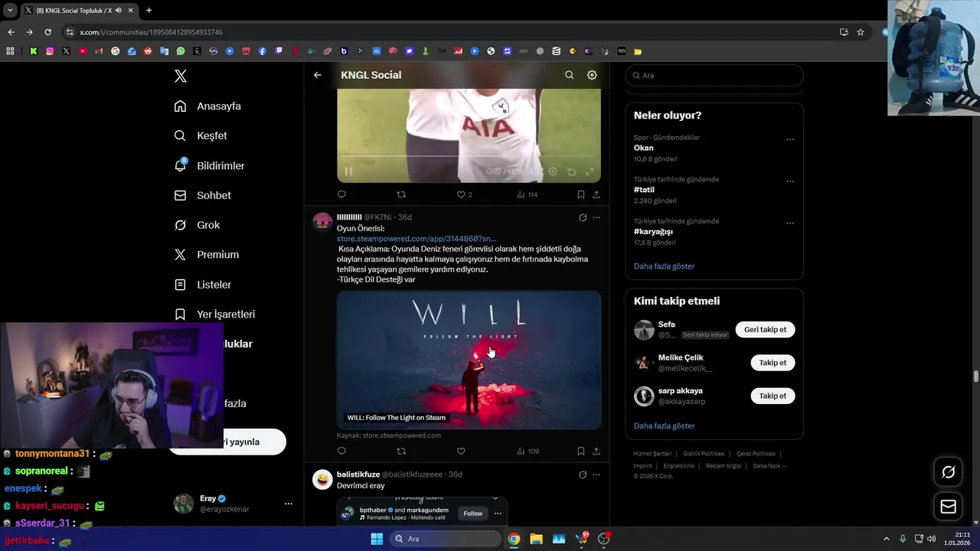Screen dimensions: 980x551
Task: Click Geri takip et for Sefa
Action: (765, 330)
